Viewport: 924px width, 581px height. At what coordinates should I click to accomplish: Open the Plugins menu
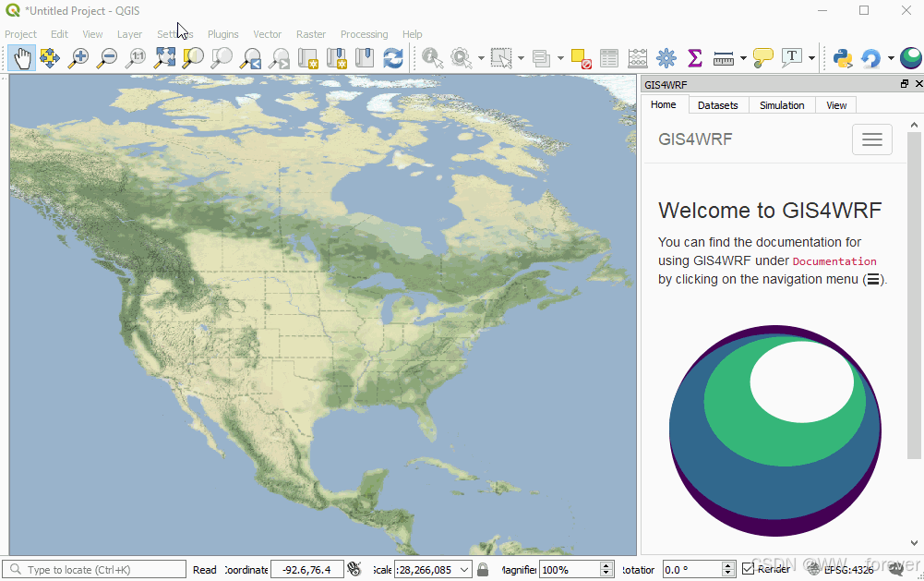point(222,34)
